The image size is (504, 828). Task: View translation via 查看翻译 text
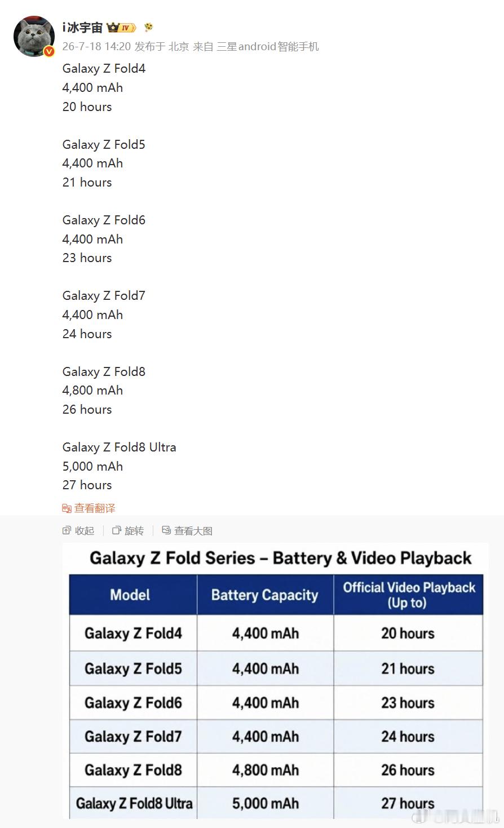coord(95,508)
